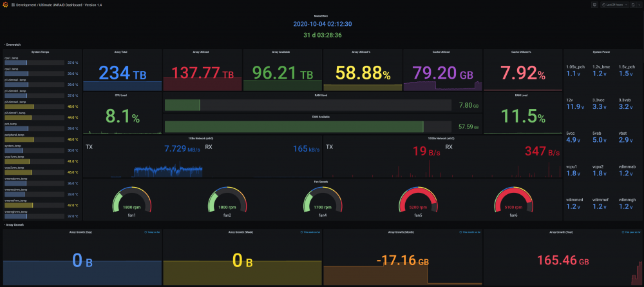The height and width of the screenshot is (287, 644).
Task: Collapse the Overwatch row
Action: pyautogui.click(x=12, y=45)
